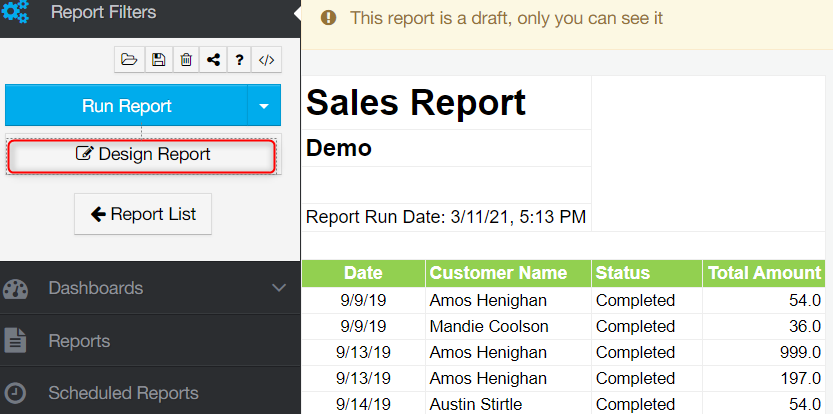Click the 9/14/19 date cell
The image size is (833, 414).
(363, 404)
